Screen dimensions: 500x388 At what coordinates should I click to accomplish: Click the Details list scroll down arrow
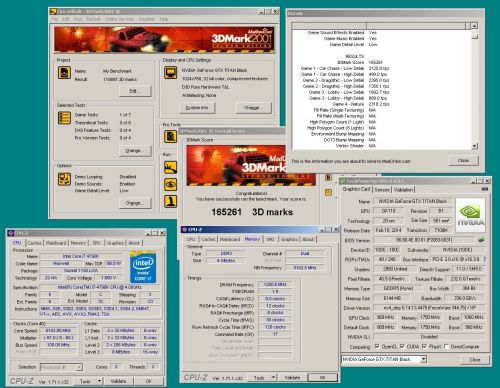[x=475, y=146]
